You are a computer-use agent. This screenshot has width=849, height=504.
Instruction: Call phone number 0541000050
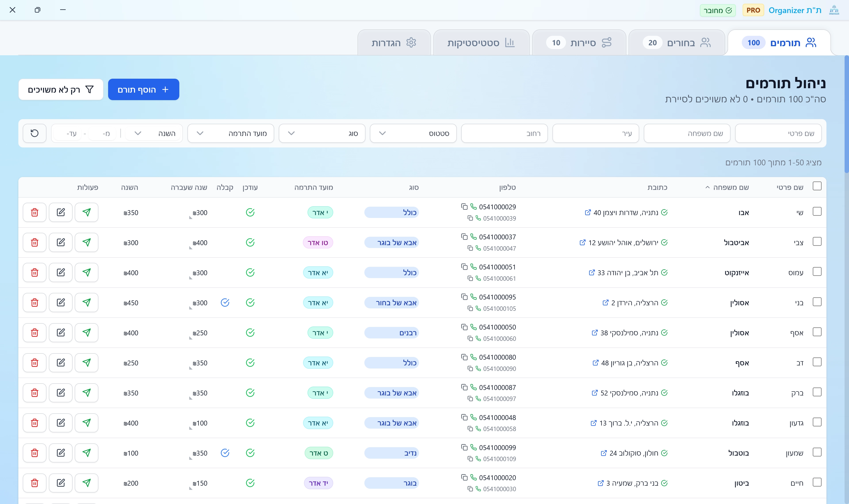473,327
